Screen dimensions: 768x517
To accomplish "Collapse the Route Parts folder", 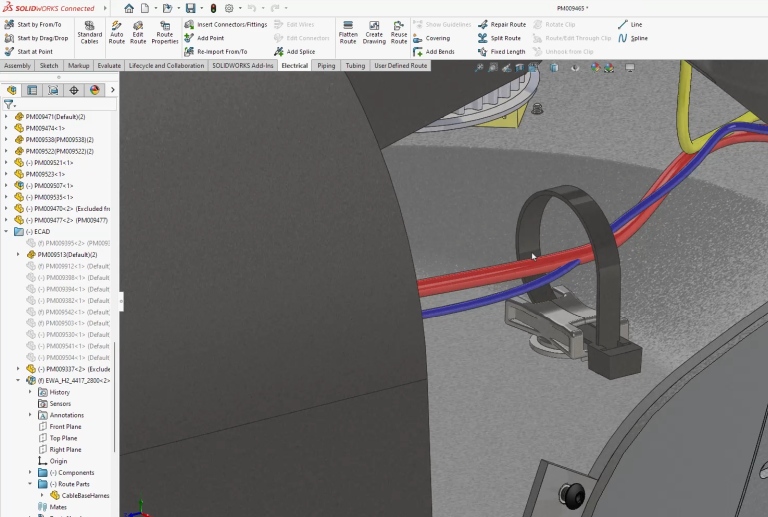I will (x=30, y=484).
